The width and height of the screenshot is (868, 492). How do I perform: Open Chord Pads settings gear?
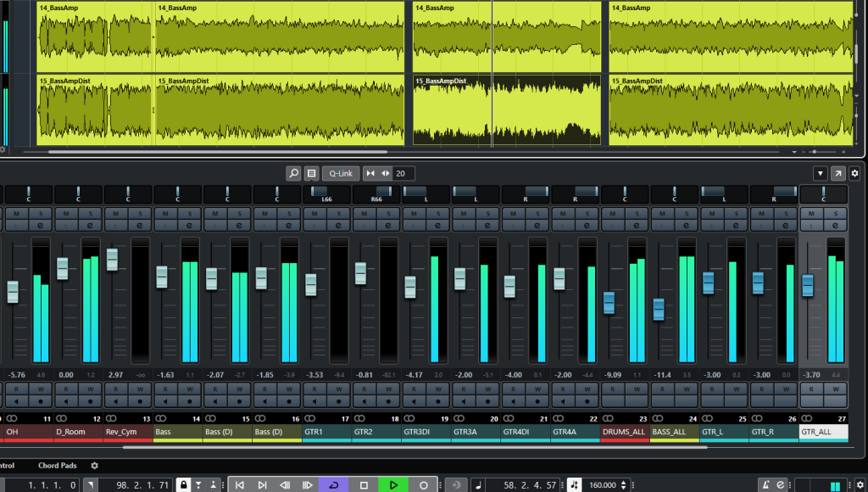pyautogui.click(x=95, y=466)
